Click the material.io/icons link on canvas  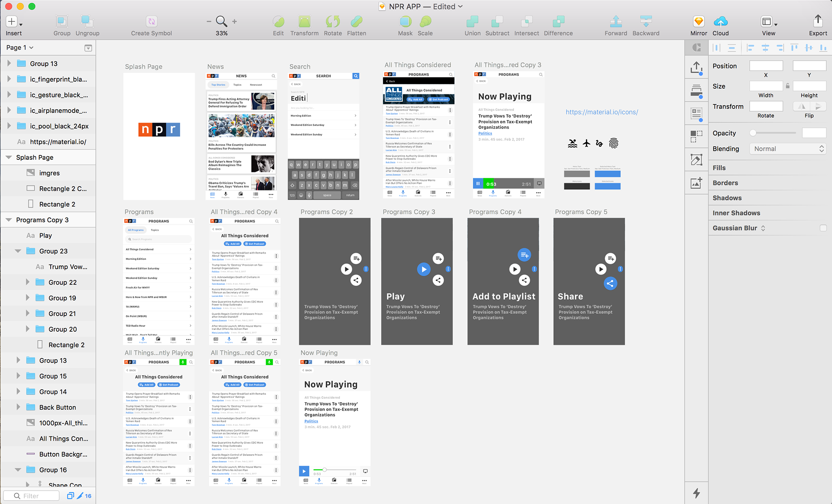[601, 112]
